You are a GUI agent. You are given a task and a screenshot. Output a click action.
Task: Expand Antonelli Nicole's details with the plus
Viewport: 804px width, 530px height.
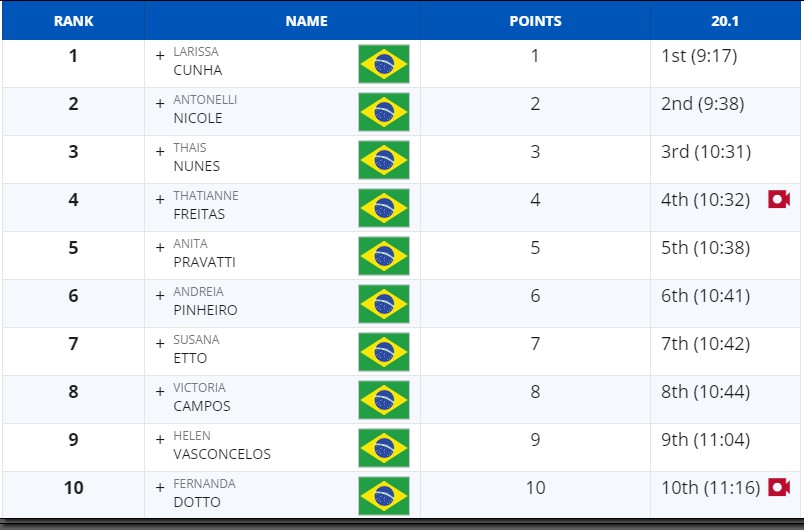tap(160, 104)
